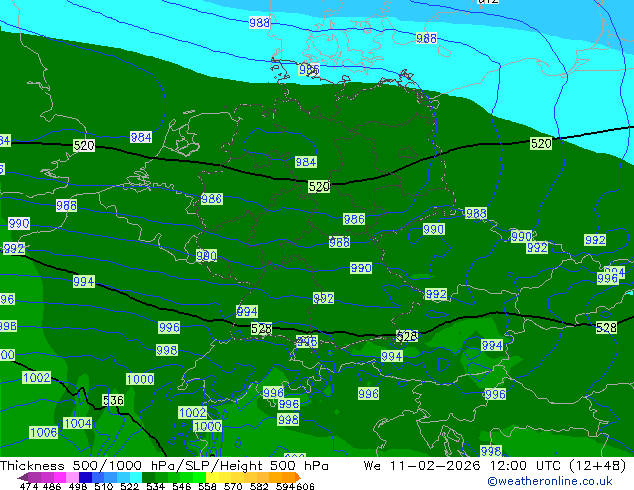Pick the bright yellow legend swatch at 558

click(x=212, y=477)
